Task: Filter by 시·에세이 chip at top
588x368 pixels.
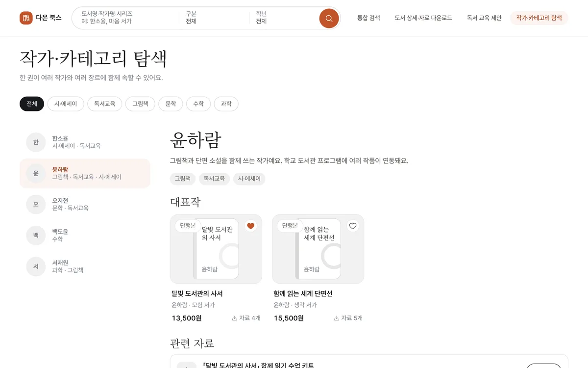Action: (66, 104)
